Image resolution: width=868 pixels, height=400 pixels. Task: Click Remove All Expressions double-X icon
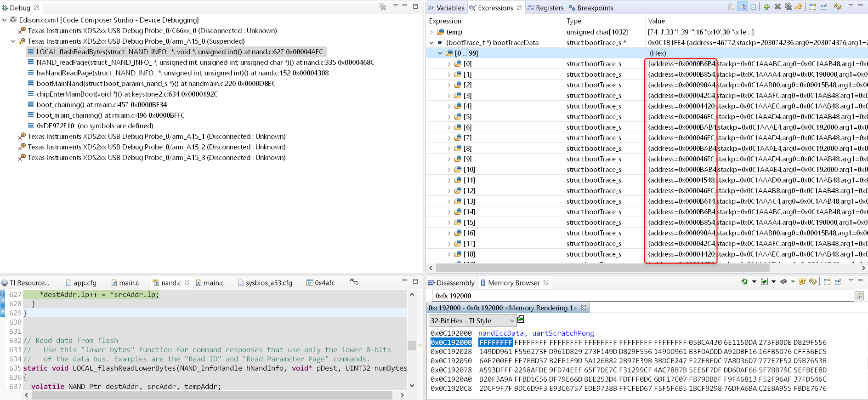(x=788, y=6)
